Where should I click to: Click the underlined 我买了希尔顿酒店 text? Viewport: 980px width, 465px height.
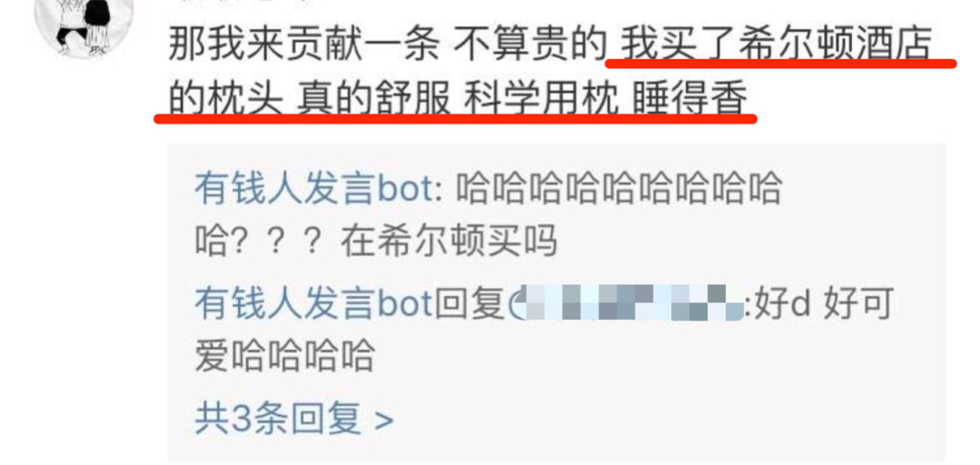click(x=777, y=45)
